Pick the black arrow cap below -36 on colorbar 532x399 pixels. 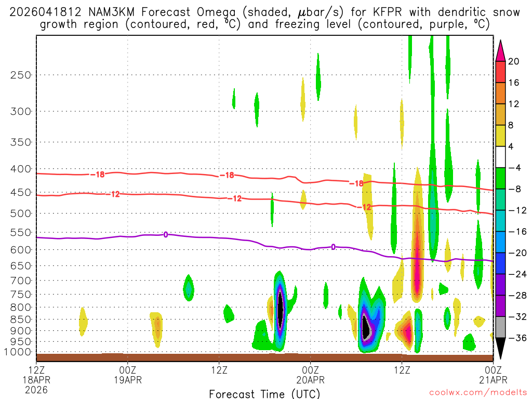tap(500, 349)
